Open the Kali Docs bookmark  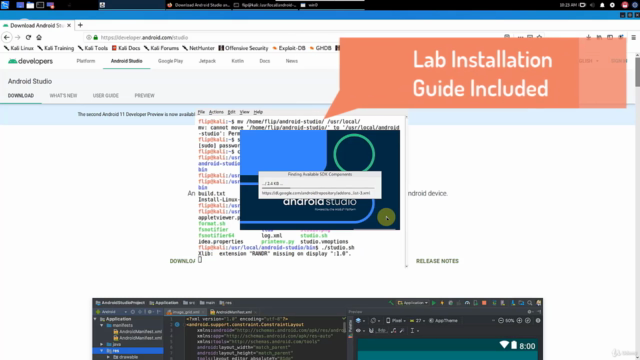126,48
